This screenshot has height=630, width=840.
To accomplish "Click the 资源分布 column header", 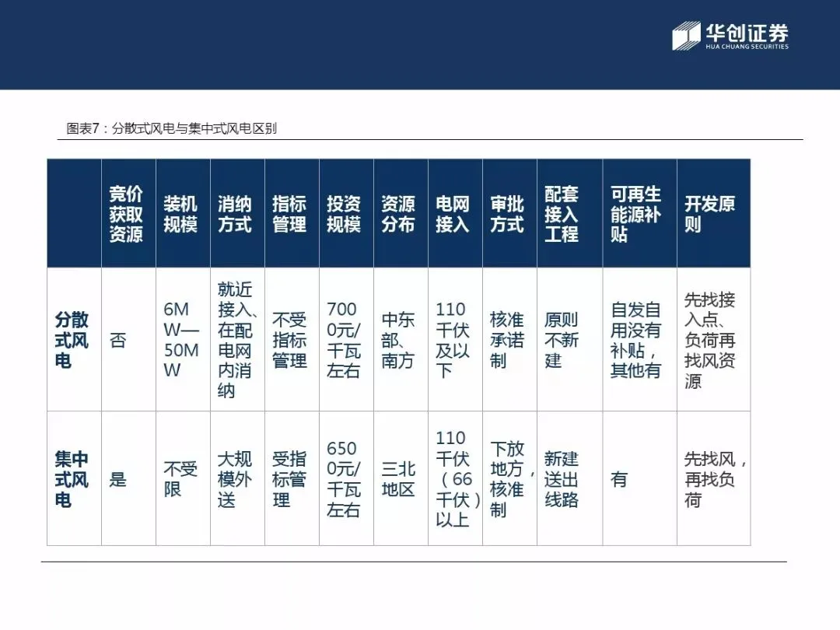I will tap(401, 213).
